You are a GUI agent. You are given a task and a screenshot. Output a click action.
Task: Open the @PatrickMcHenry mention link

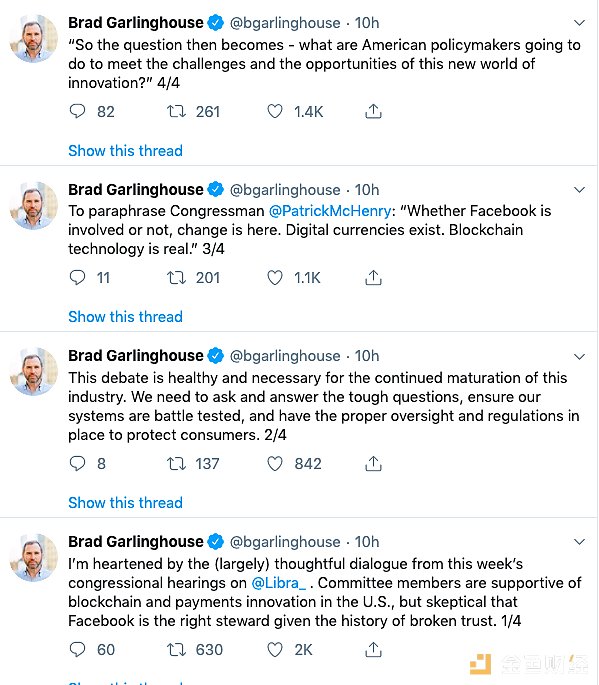330,211
